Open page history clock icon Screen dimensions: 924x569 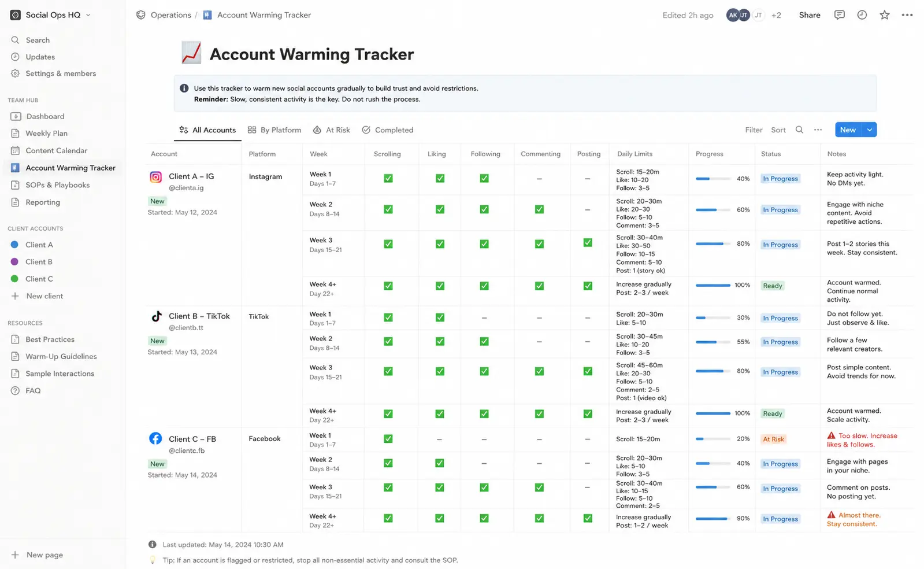tap(862, 15)
